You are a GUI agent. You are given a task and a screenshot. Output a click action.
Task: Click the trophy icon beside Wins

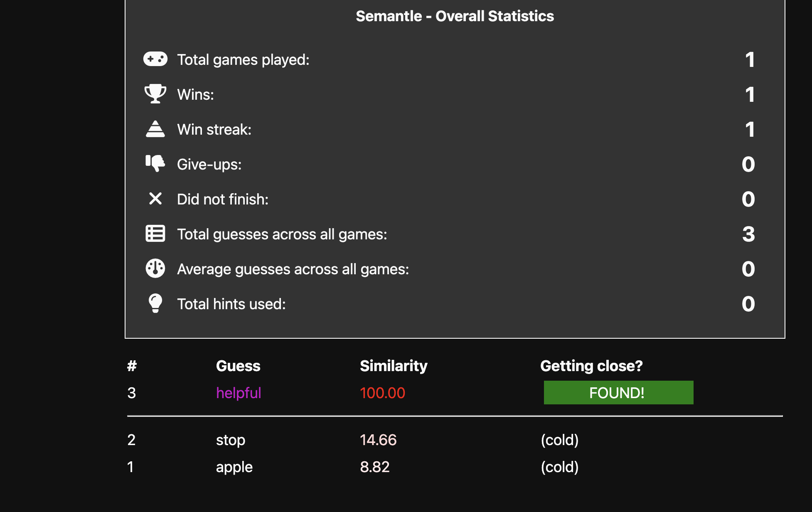point(155,94)
